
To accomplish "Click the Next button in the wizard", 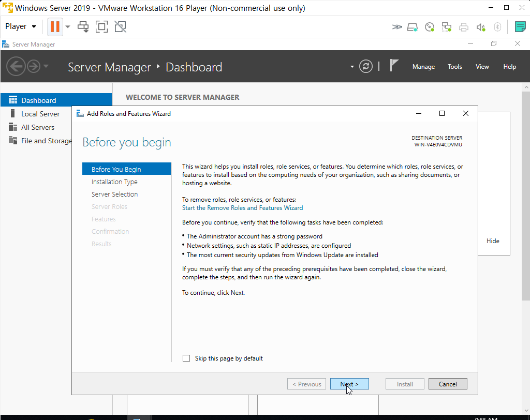I will pos(349,384).
